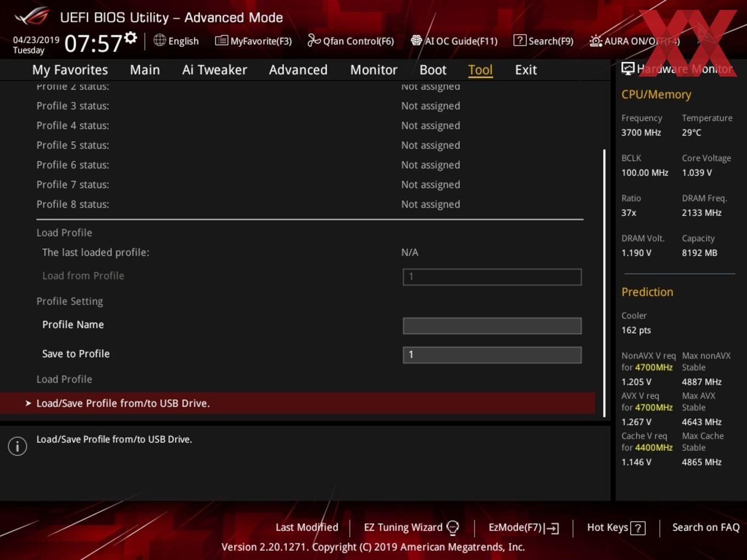The height and width of the screenshot is (560, 747).
Task: Open the Boot tab
Action: tap(433, 70)
